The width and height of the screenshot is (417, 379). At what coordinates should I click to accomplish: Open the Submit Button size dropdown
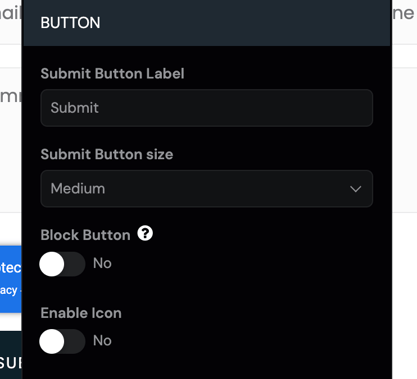[207, 189]
